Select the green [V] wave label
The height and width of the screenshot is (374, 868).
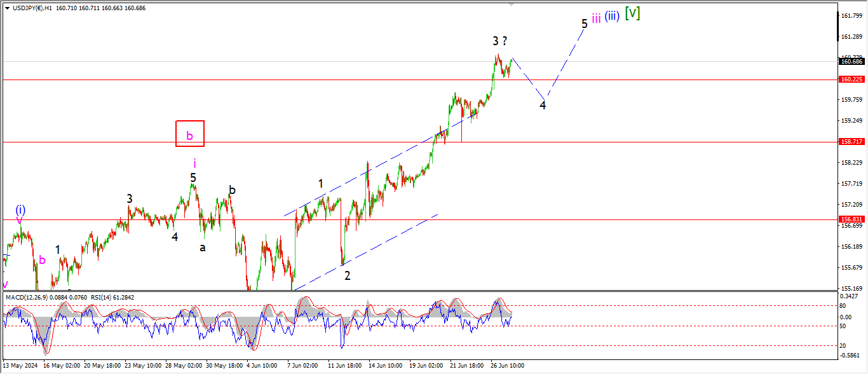632,13
